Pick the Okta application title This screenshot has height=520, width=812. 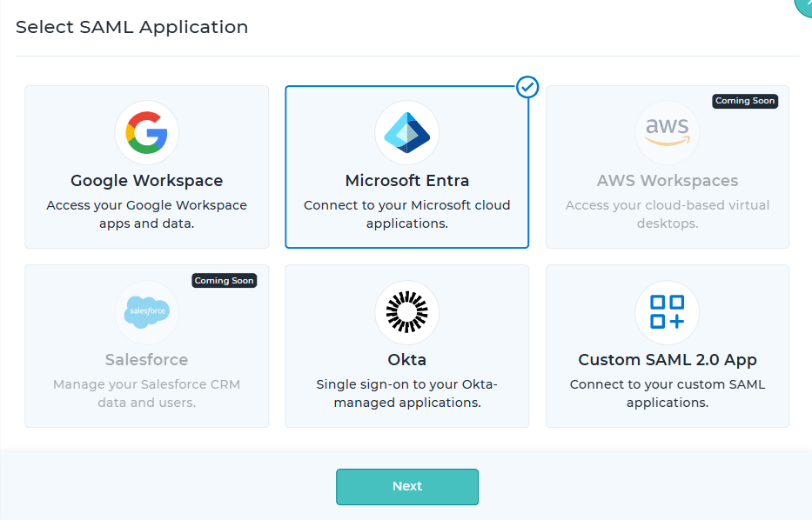click(406, 360)
